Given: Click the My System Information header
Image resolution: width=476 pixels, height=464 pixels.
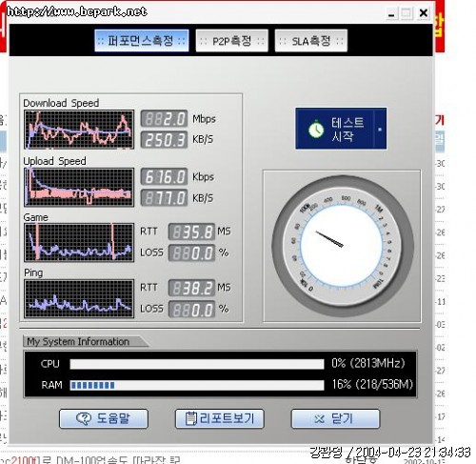Looking at the screenshot, I should click(x=78, y=342).
